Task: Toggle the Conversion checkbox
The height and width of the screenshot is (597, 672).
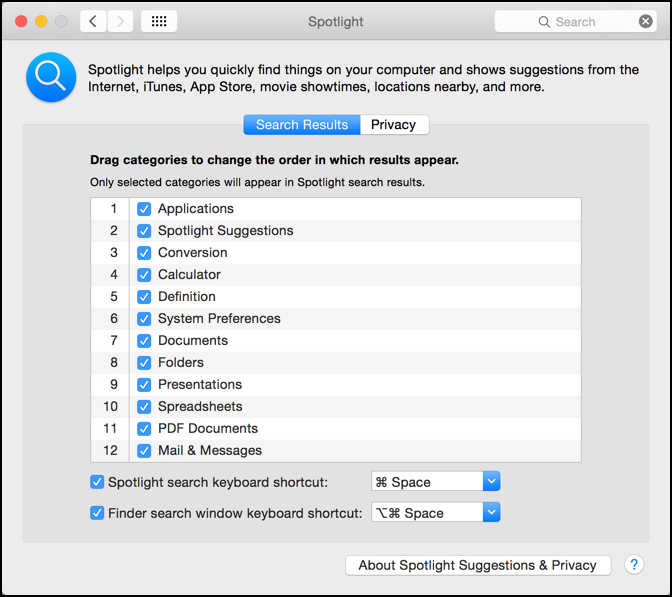Action: pos(144,253)
